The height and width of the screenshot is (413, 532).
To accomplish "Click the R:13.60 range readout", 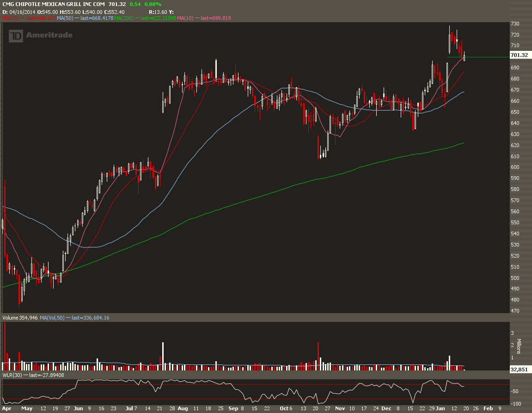I will pos(158,12).
